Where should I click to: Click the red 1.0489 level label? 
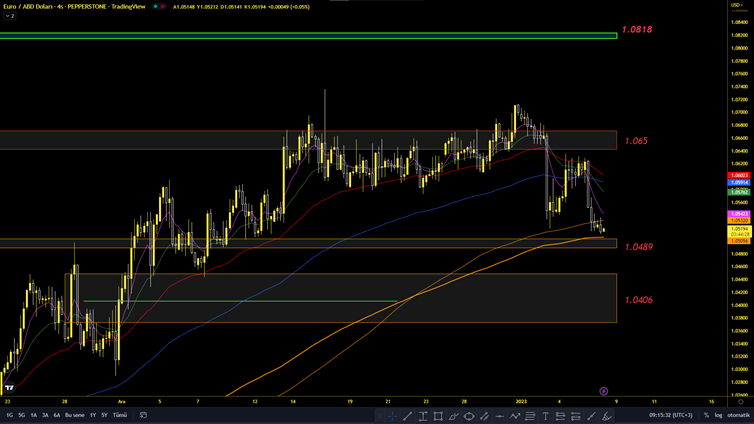pyautogui.click(x=639, y=247)
